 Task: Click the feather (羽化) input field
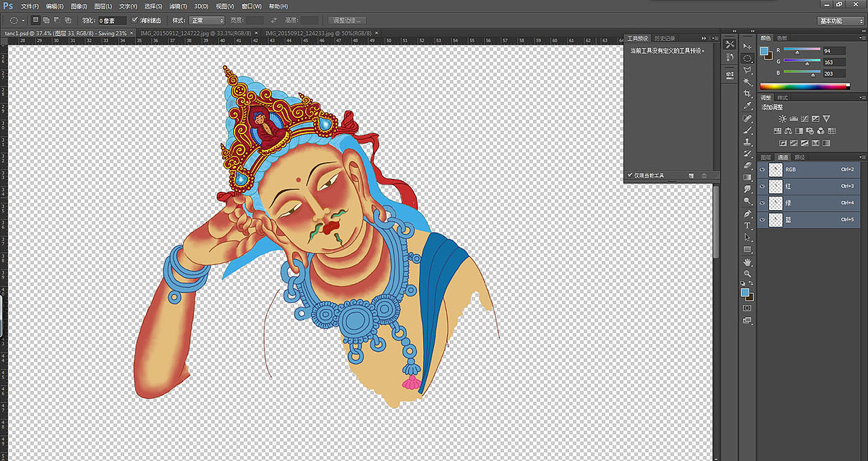point(112,20)
